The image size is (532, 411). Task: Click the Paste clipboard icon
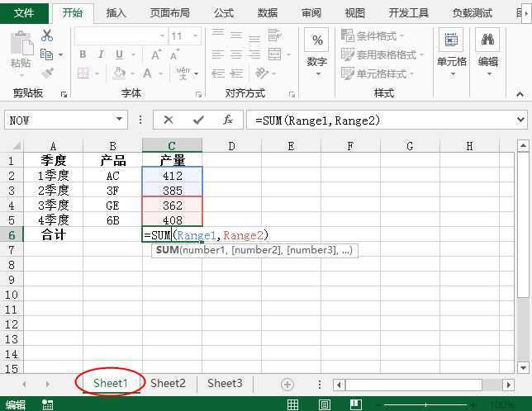tap(21, 43)
